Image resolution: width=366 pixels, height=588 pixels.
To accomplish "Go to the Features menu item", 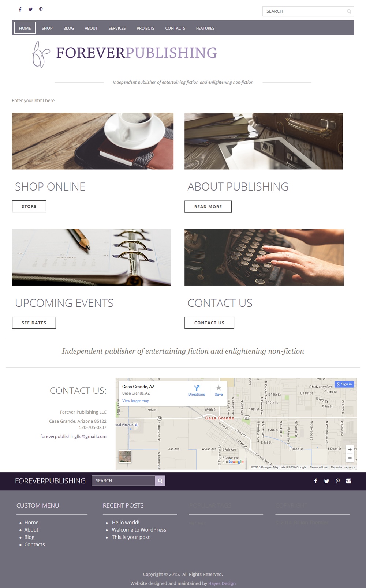I will tap(205, 28).
